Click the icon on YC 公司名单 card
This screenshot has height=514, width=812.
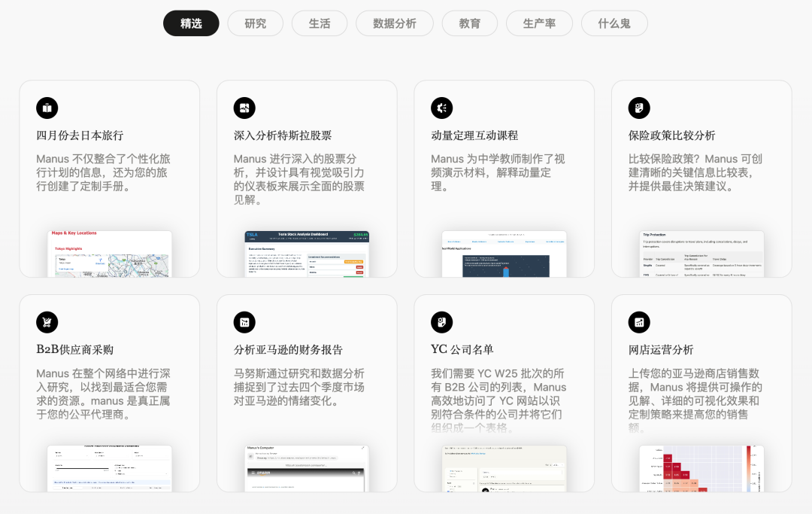442,322
